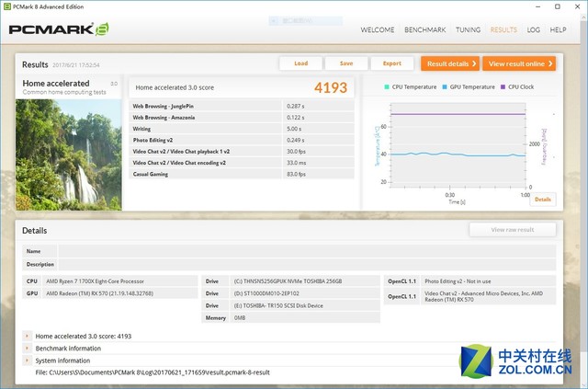Click the Description input field

pos(307,264)
